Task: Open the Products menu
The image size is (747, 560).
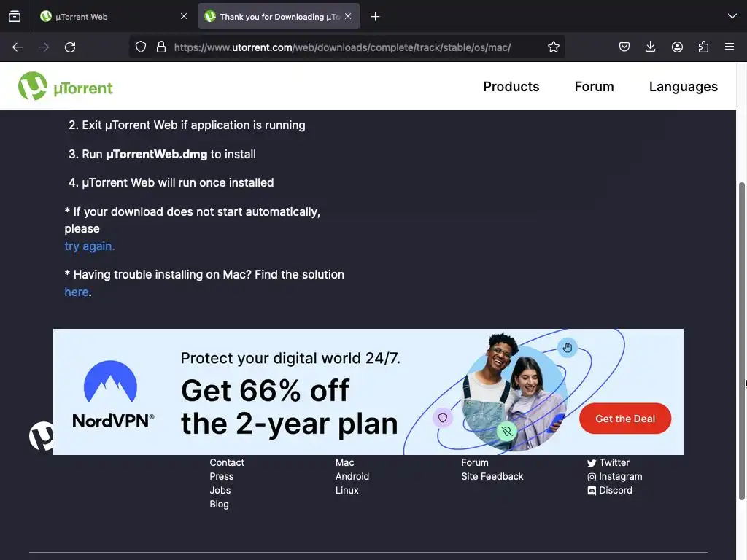Action: coord(511,87)
